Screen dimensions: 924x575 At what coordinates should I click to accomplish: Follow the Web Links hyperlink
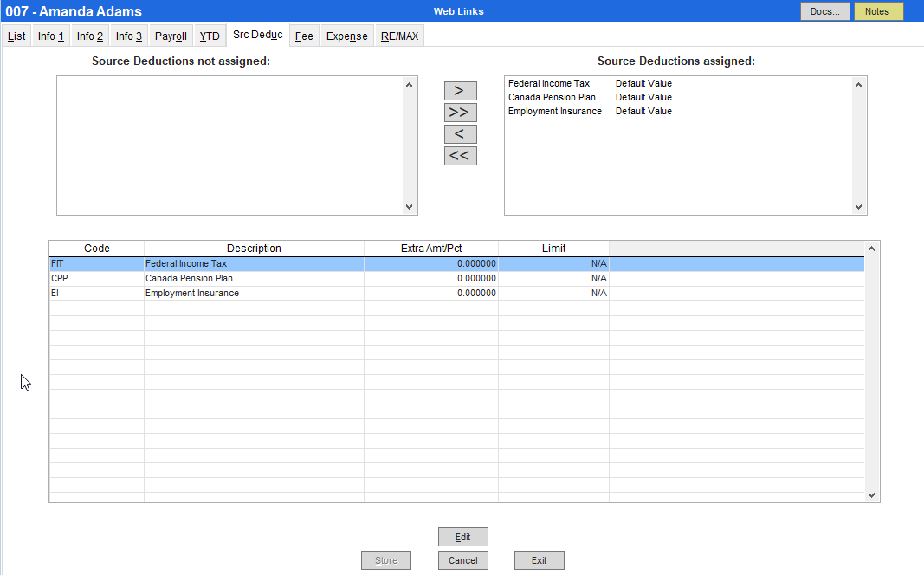pyautogui.click(x=458, y=11)
